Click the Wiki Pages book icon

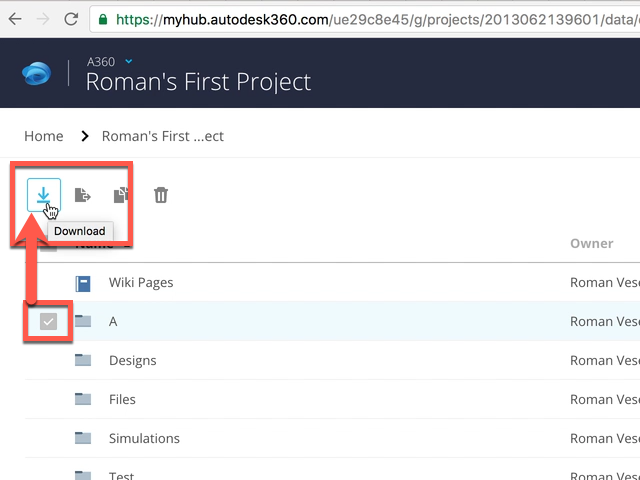(x=83, y=283)
